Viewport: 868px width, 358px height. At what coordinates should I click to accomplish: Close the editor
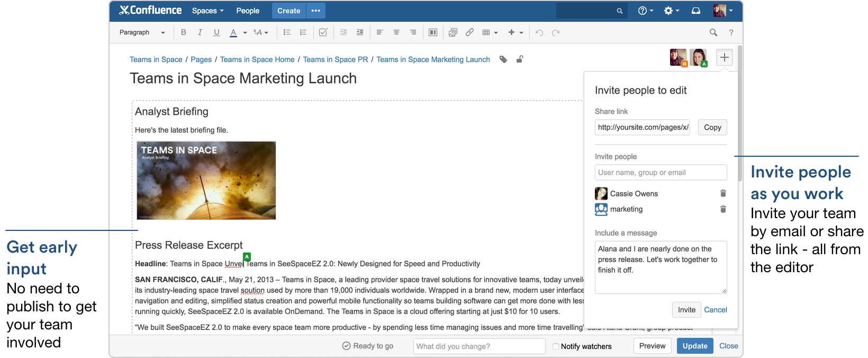click(x=729, y=346)
